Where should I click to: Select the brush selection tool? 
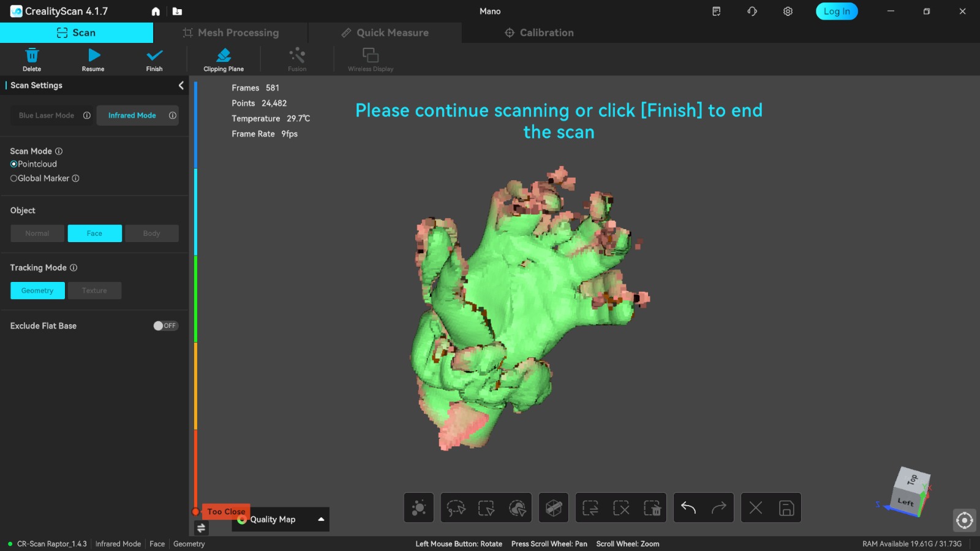517,507
